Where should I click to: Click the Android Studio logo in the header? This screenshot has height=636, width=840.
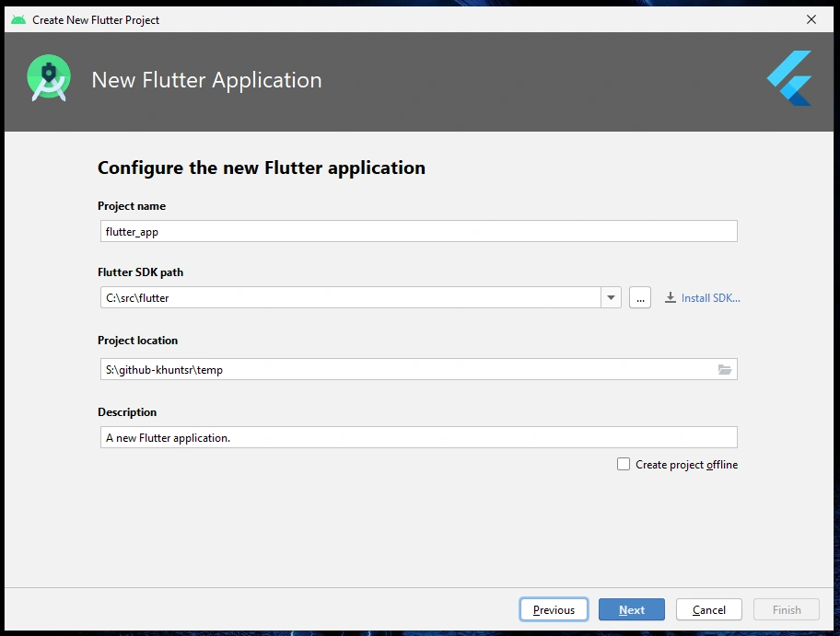click(x=49, y=78)
